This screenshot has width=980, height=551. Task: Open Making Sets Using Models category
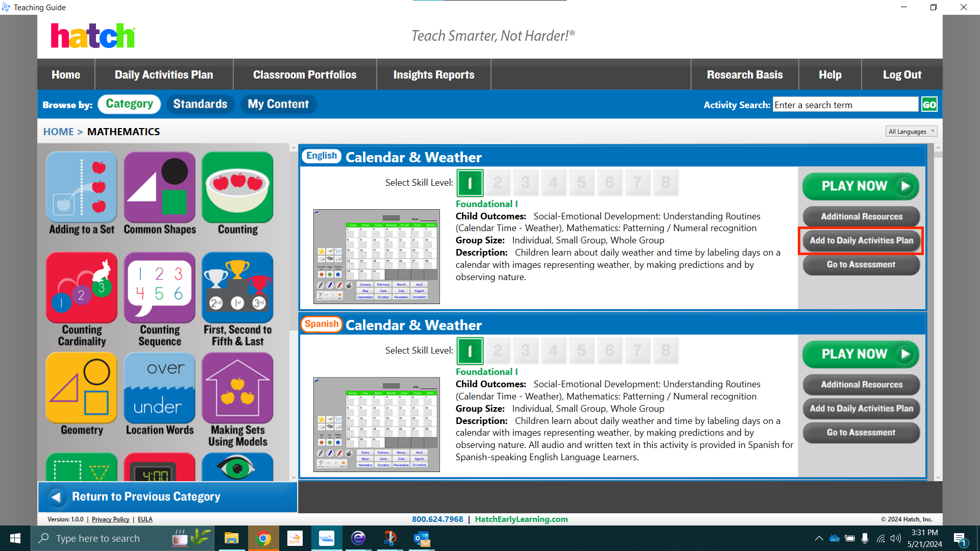[x=238, y=400]
